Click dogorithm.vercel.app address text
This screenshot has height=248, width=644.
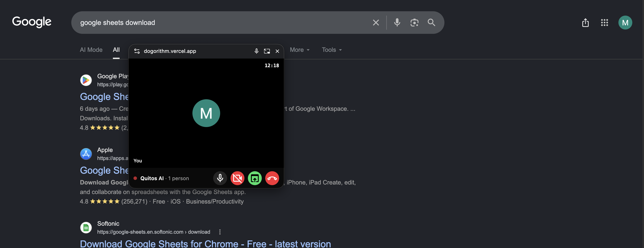(x=170, y=51)
